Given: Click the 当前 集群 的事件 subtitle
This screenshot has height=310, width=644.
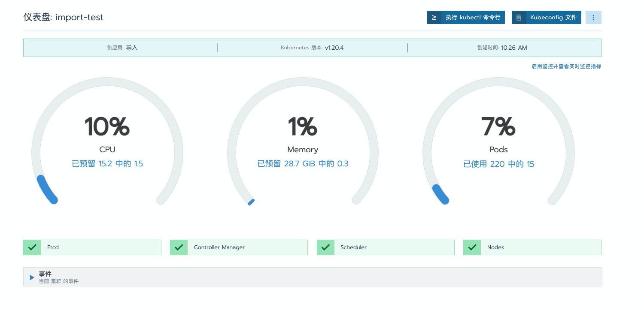Looking at the screenshot, I should (59, 281).
